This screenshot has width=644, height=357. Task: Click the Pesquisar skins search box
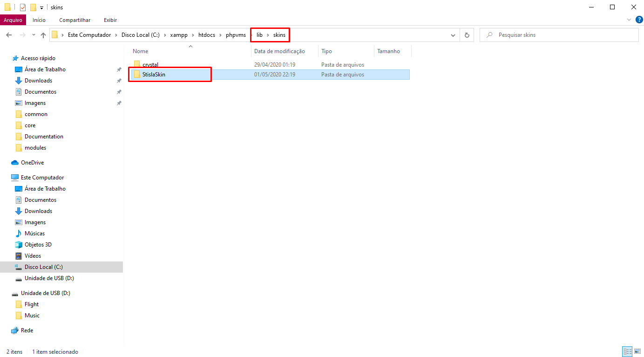[559, 35]
